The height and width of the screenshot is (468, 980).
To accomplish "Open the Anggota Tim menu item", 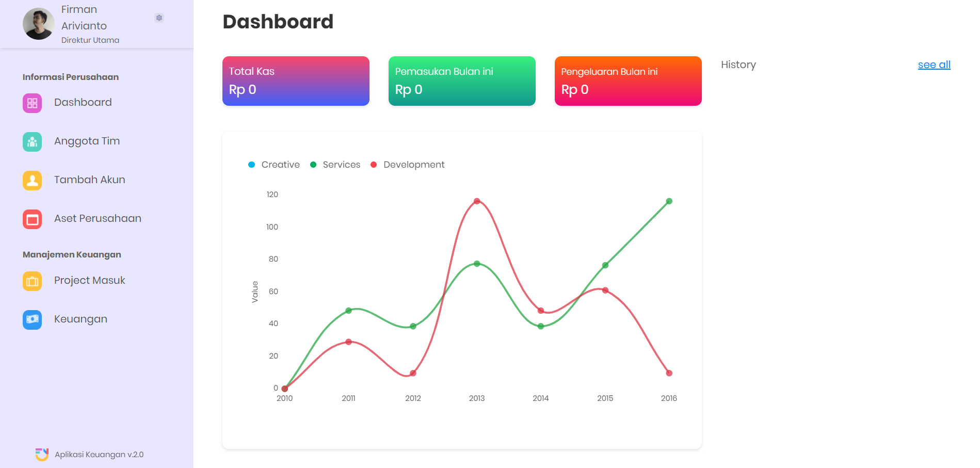I will coord(87,141).
